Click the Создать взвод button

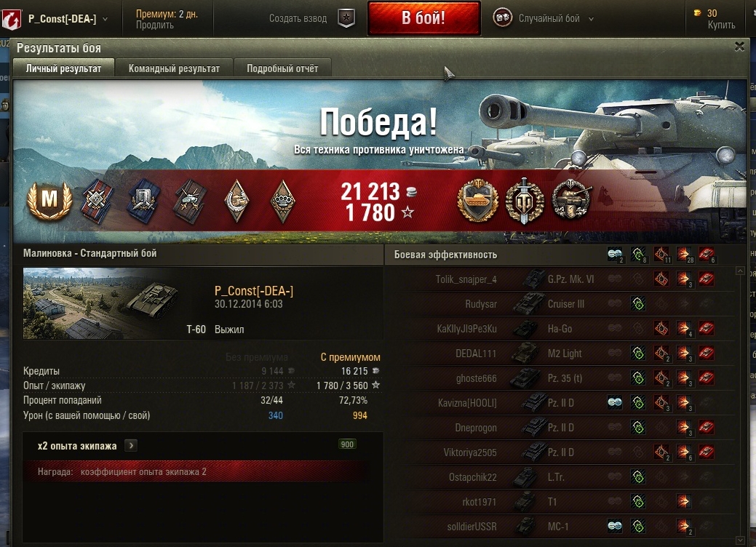coord(298,18)
